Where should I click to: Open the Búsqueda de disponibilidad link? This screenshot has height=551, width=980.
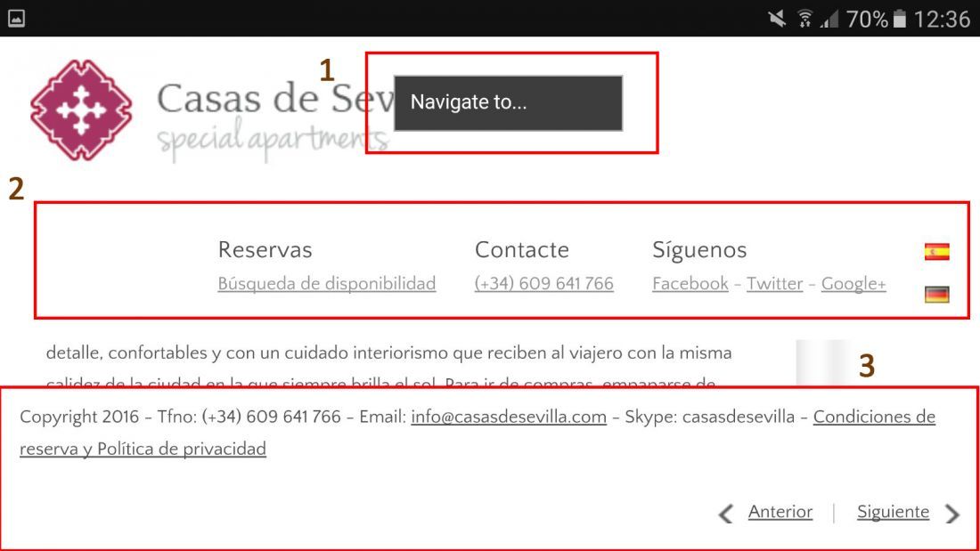click(x=326, y=284)
